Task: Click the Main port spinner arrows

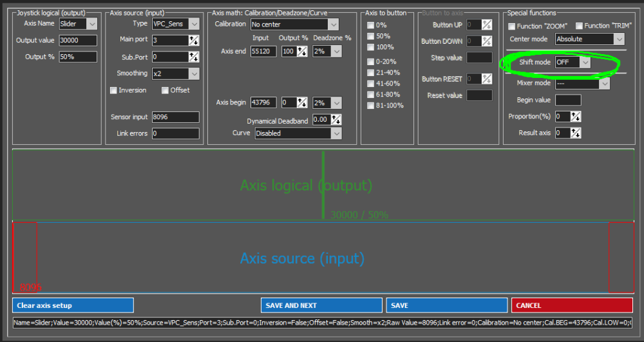Action: [x=194, y=41]
